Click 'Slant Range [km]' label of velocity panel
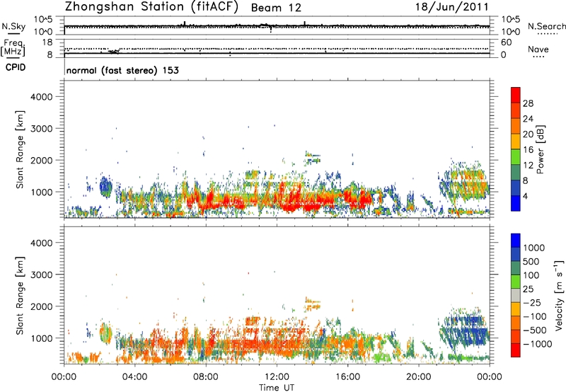This screenshot has width=566, height=392. pos(21,295)
